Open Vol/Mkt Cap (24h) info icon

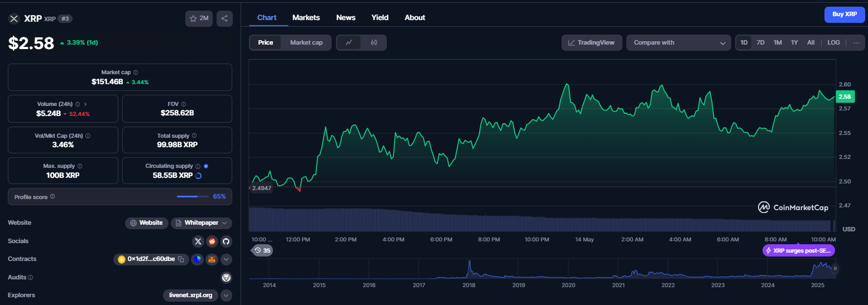[x=88, y=135]
